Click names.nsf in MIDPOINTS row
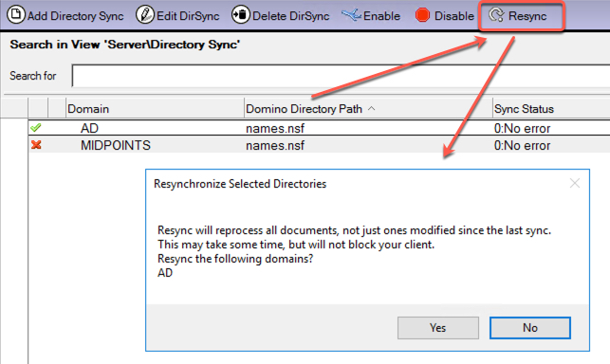 [275, 145]
